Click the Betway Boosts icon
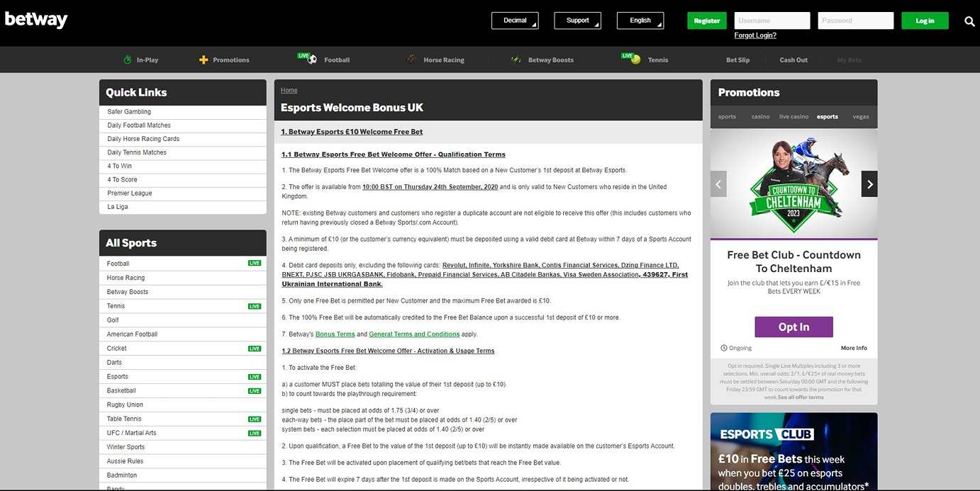Screen dimensions: 980x491 [516, 60]
